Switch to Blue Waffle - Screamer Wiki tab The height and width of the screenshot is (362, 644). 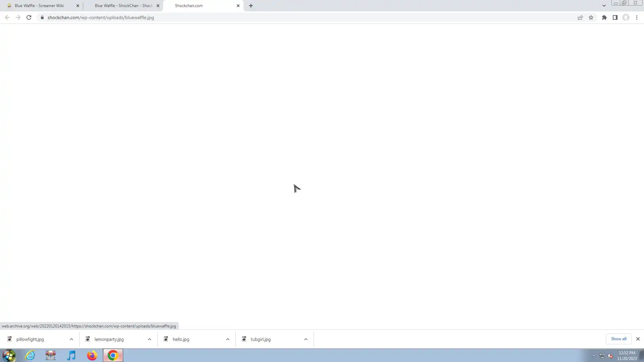click(x=39, y=6)
